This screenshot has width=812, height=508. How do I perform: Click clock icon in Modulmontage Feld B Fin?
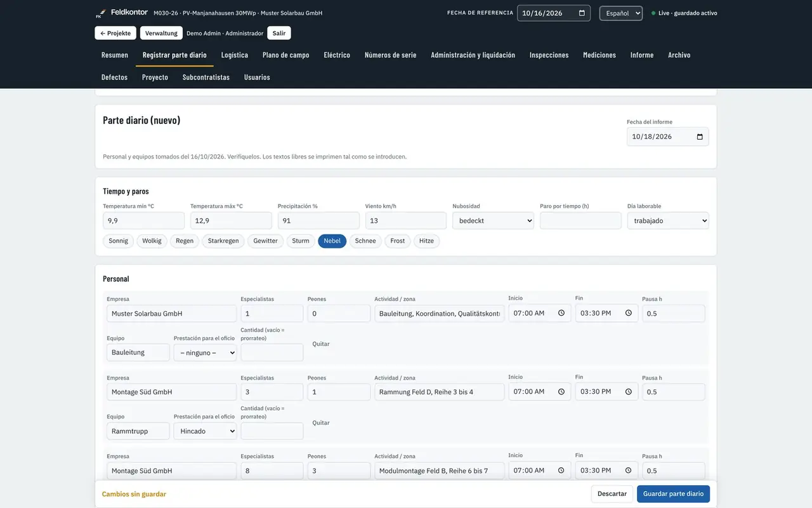pos(629,471)
